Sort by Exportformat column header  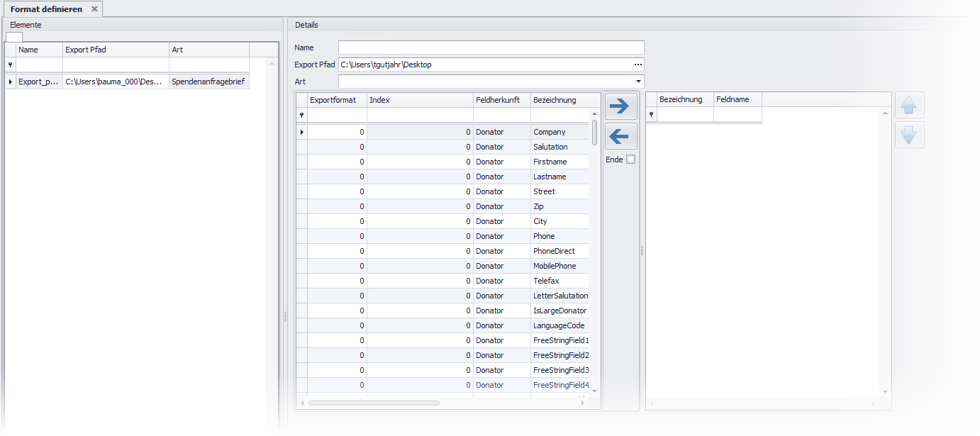pyautogui.click(x=337, y=100)
